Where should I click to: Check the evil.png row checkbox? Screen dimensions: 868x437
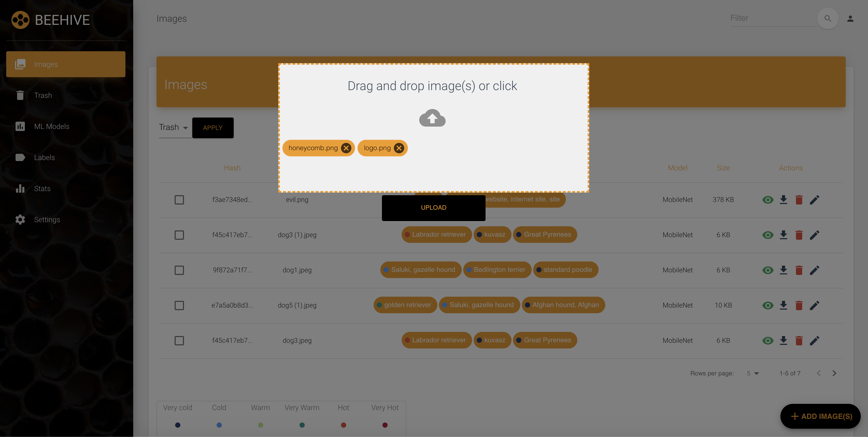pyautogui.click(x=179, y=200)
